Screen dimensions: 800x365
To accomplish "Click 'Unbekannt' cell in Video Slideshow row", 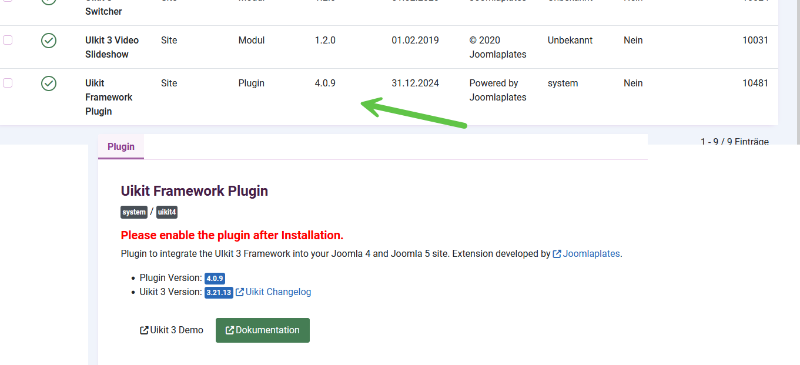I will click(570, 40).
